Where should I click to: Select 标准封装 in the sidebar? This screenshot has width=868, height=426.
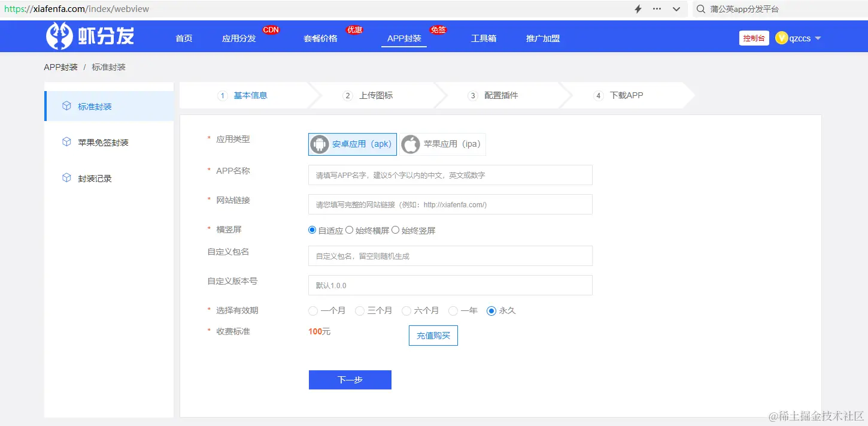click(x=109, y=106)
